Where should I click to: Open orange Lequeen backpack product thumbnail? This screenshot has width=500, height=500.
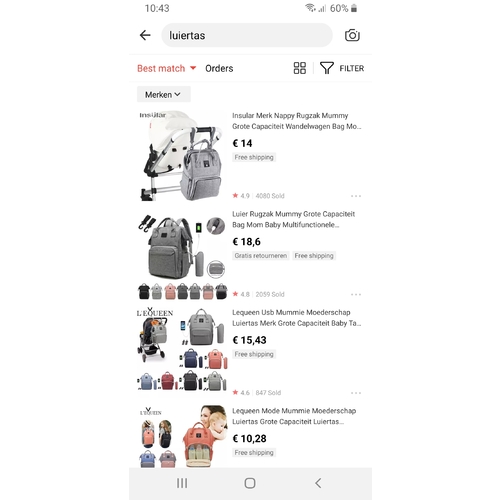pos(182,437)
